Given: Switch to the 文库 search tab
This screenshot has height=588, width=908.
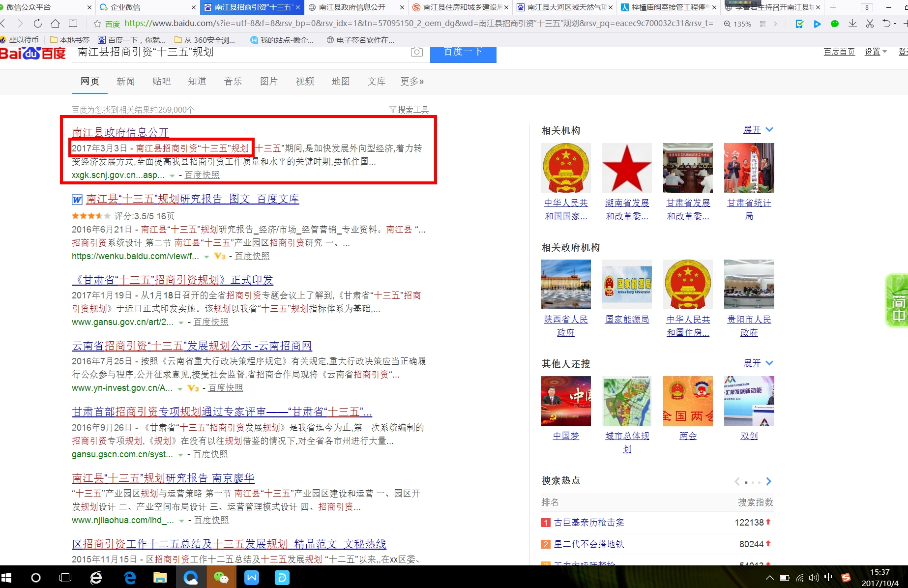Looking at the screenshot, I should tap(376, 82).
